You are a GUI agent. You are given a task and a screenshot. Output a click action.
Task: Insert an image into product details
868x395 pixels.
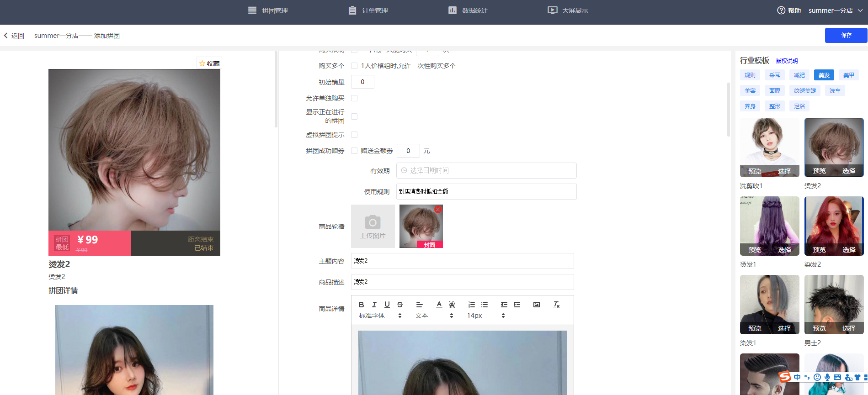pos(537,305)
